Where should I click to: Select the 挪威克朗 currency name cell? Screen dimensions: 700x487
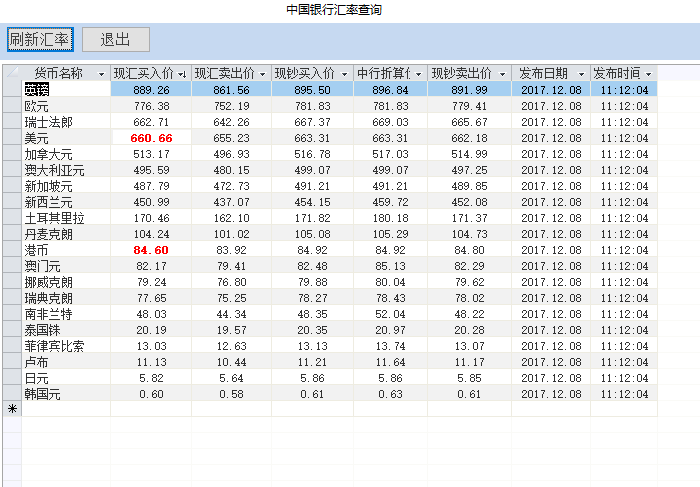(66, 282)
